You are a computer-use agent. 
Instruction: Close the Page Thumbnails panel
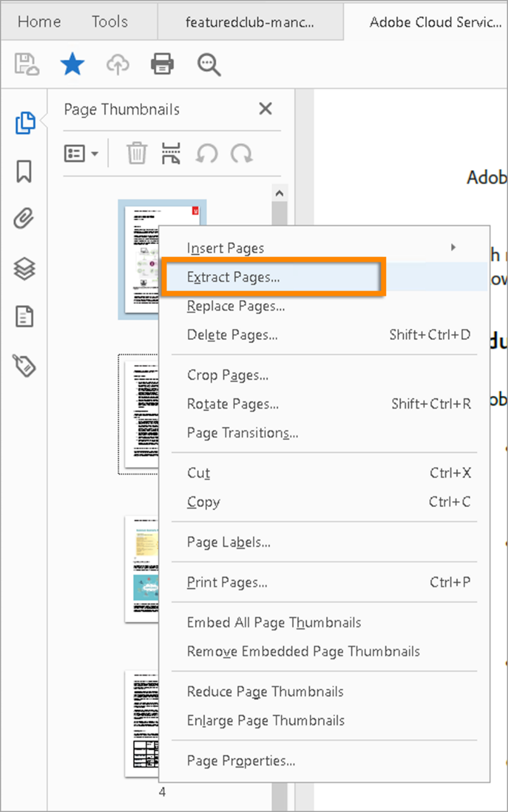265,108
